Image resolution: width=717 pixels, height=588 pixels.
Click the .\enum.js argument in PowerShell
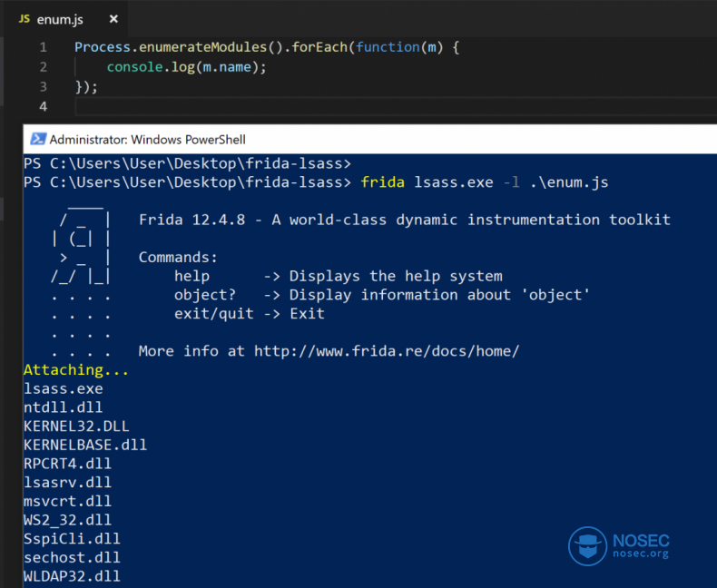[569, 182]
